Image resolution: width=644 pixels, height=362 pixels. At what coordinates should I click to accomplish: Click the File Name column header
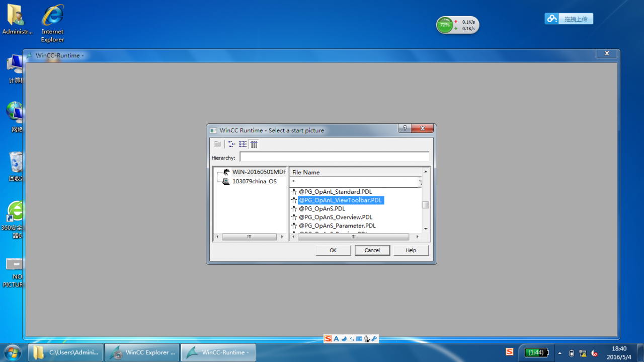[x=356, y=172]
